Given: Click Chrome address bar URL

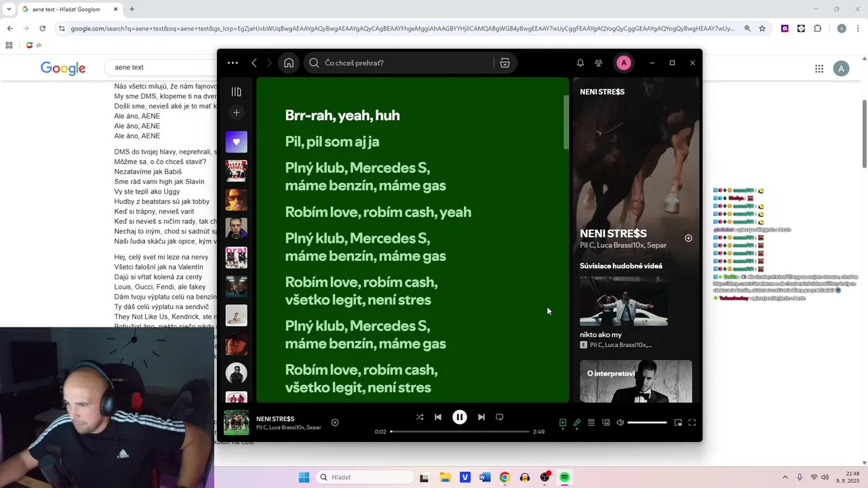Looking at the screenshot, I should click(402, 28).
